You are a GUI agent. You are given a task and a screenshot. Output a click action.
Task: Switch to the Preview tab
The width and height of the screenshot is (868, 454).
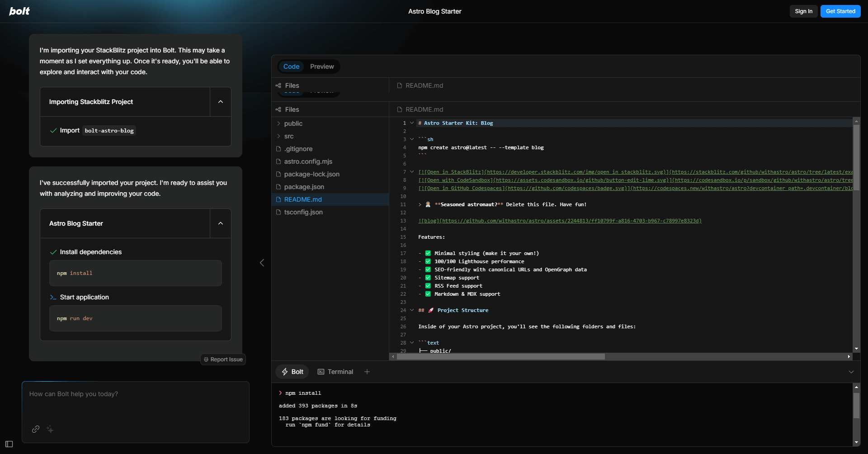click(x=322, y=66)
